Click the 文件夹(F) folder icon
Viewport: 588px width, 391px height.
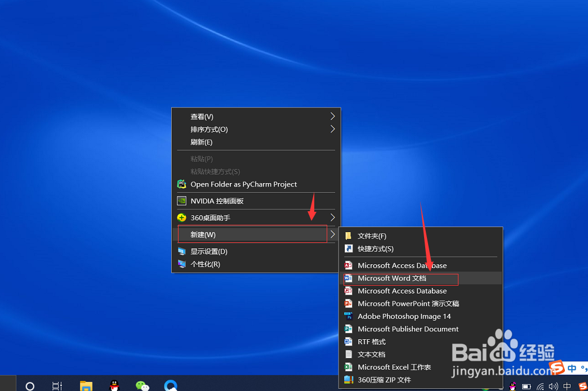[x=349, y=236]
